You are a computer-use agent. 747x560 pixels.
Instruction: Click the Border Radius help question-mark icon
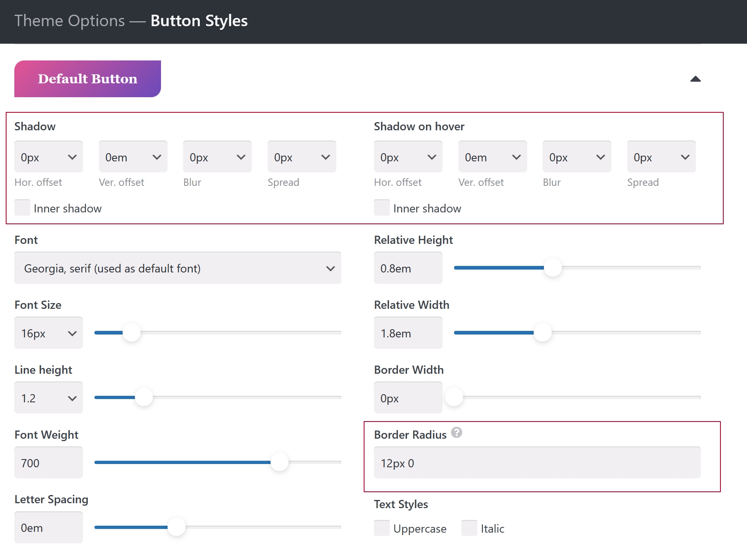456,433
